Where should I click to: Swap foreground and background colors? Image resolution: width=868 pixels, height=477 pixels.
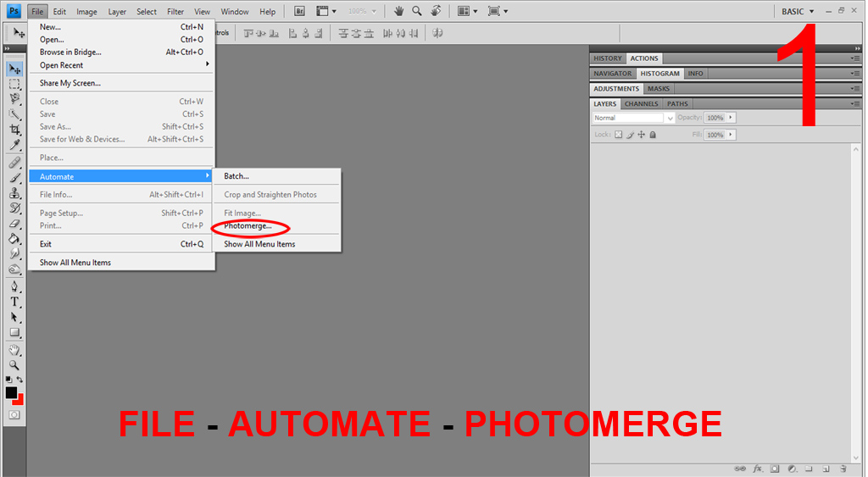coord(20,380)
